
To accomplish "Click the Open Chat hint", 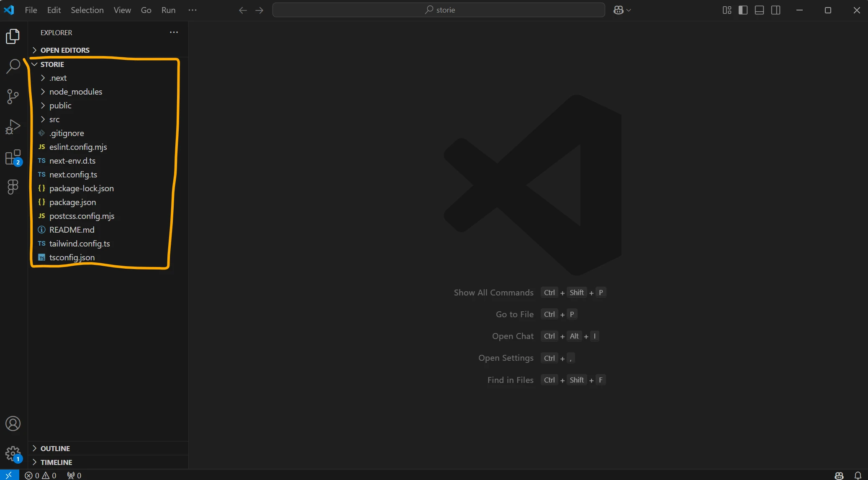I will [513, 336].
